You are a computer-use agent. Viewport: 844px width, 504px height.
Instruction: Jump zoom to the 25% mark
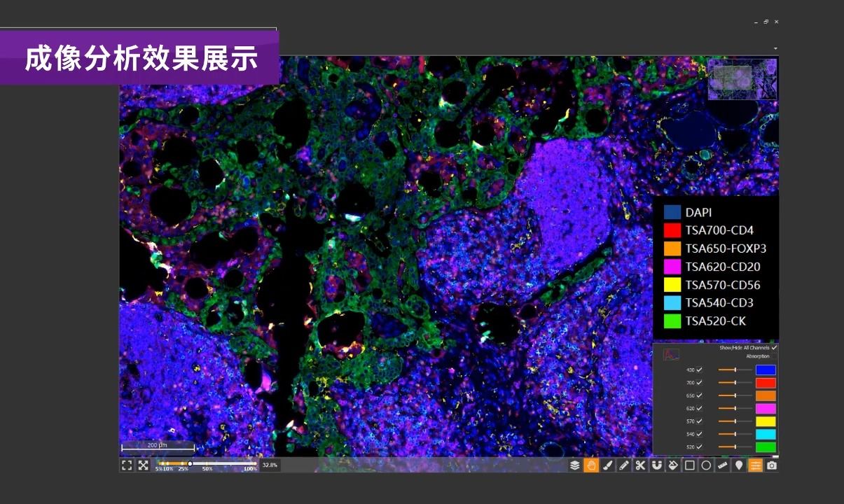click(183, 469)
